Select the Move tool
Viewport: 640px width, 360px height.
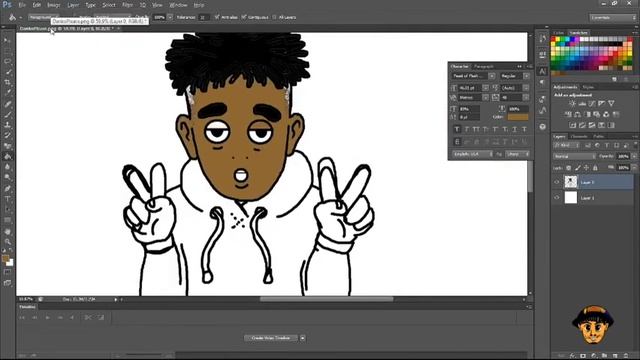[x=7, y=40]
